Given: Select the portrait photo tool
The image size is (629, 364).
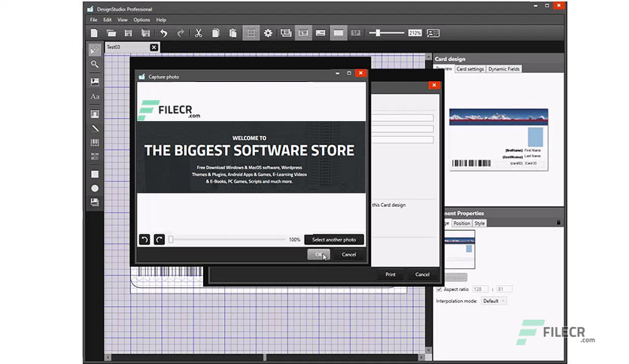Looking at the screenshot, I should (95, 114).
